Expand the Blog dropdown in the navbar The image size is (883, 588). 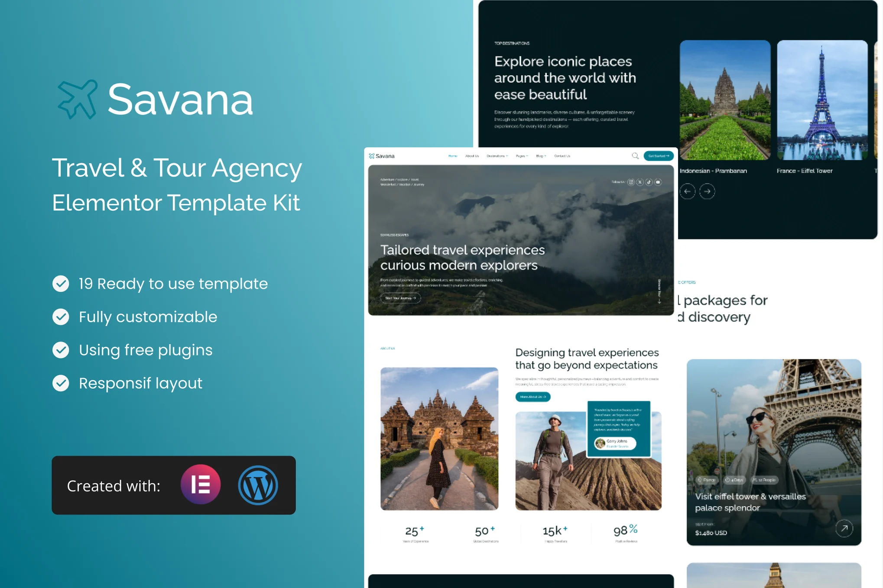pyautogui.click(x=540, y=156)
